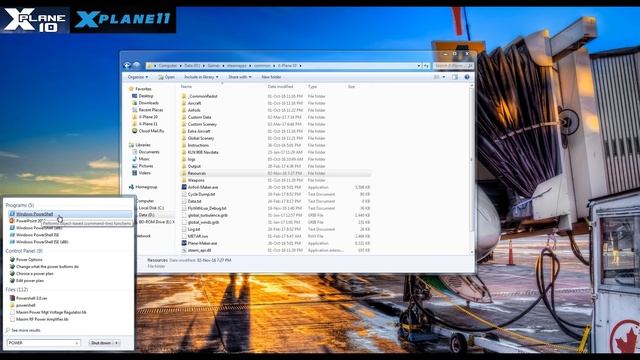Select Desktop under Favorites

click(142, 96)
